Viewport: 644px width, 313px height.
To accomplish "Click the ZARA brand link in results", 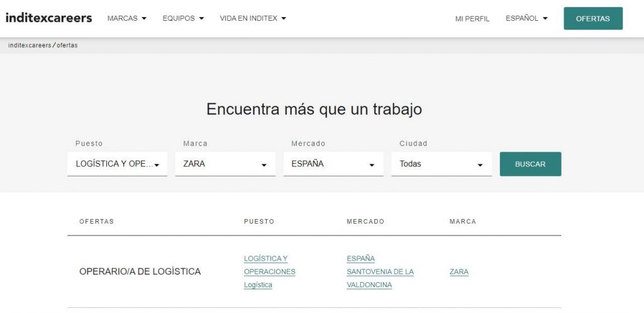I will tap(458, 271).
